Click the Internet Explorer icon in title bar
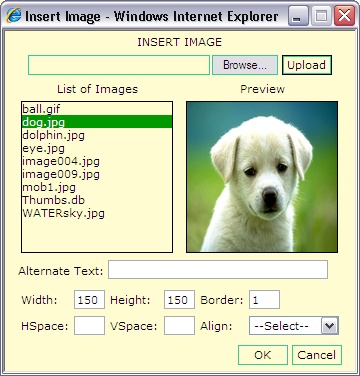 coord(14,15)
